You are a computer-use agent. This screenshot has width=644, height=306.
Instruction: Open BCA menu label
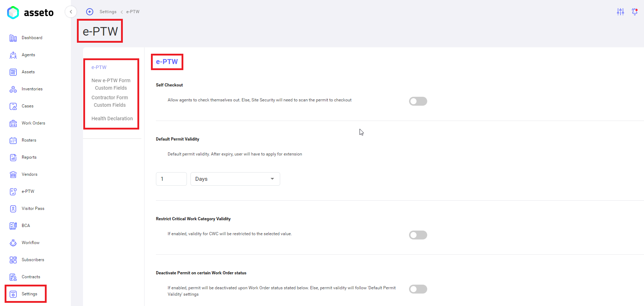click(26, 226)
